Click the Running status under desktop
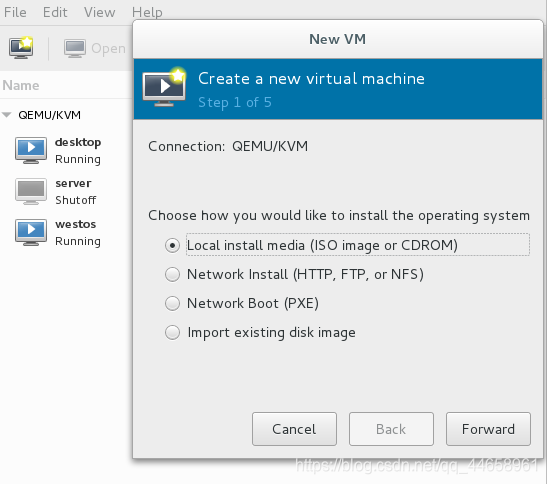Viewport: 547px width, 484px height. click(78, 159)
